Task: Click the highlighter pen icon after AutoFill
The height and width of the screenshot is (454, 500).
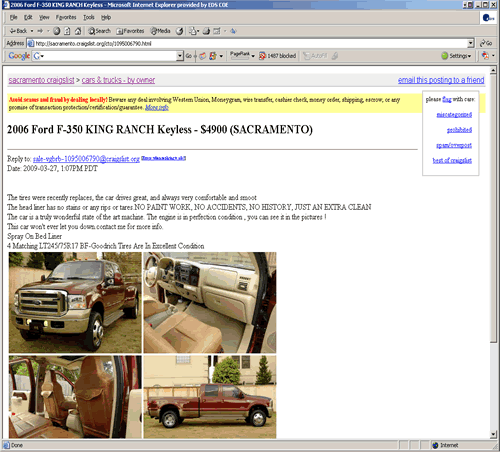Action: click(x=335, y=56)
